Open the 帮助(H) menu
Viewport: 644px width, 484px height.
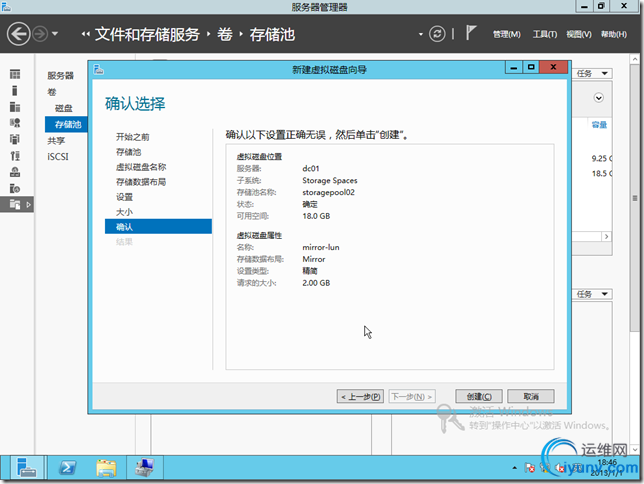(614, 34)
